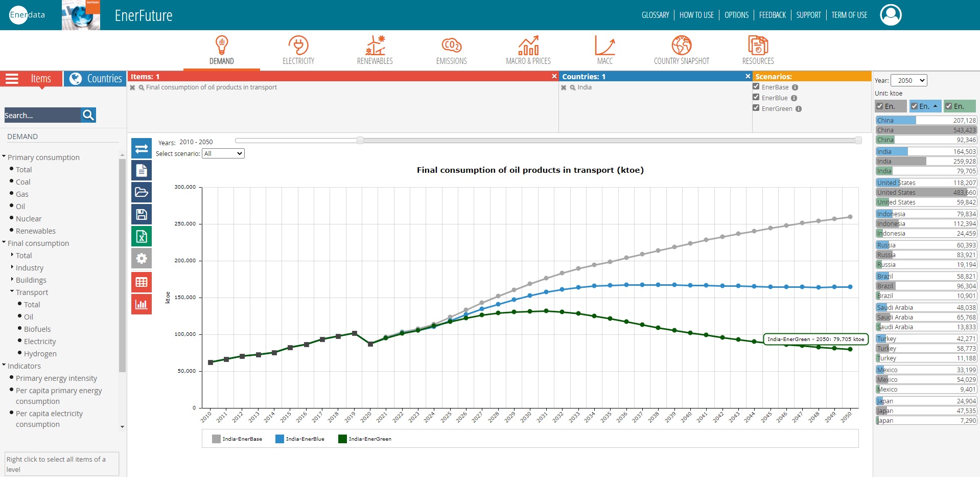Click the Excel export icon
This screenshot has width=980, height=477.
pyautogui.click(x=142, y=236)
